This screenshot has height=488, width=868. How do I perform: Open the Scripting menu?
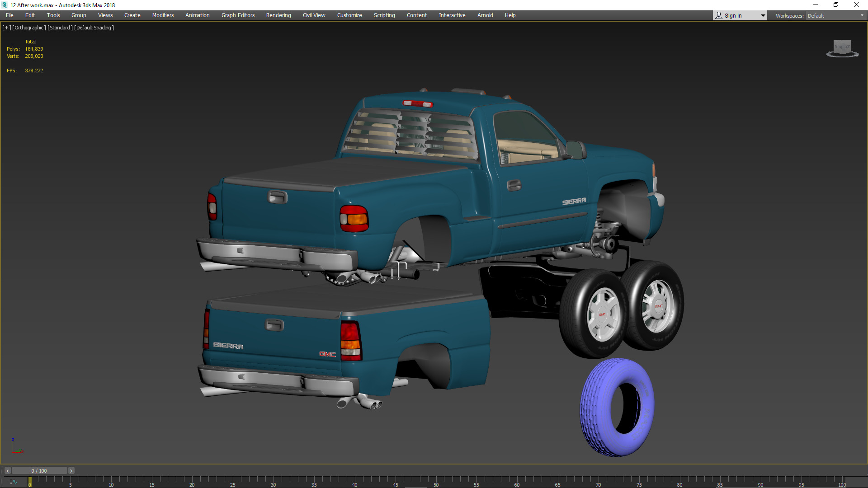(384, 15)
